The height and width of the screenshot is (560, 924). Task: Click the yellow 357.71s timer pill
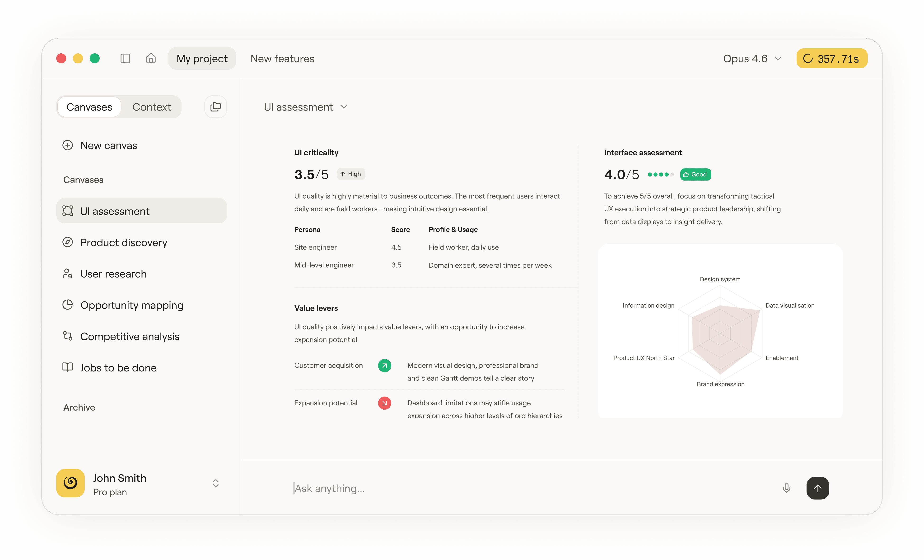coord(831,59)
